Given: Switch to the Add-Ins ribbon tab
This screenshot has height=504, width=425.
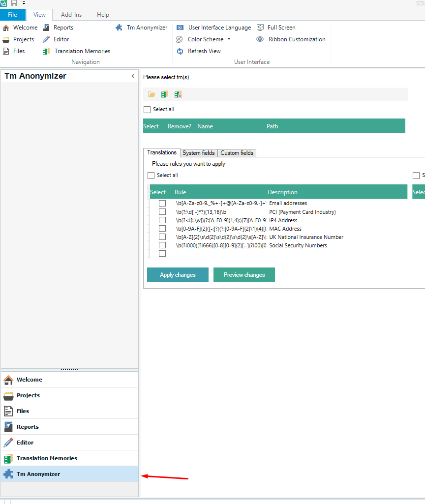Looking at the screenshot, I should tap(71, 15).
